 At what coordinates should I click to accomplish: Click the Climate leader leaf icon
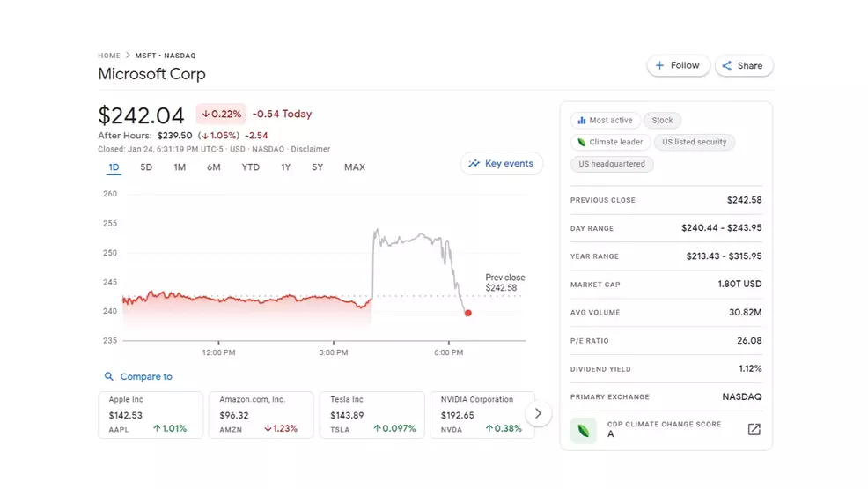pos(581,142)
